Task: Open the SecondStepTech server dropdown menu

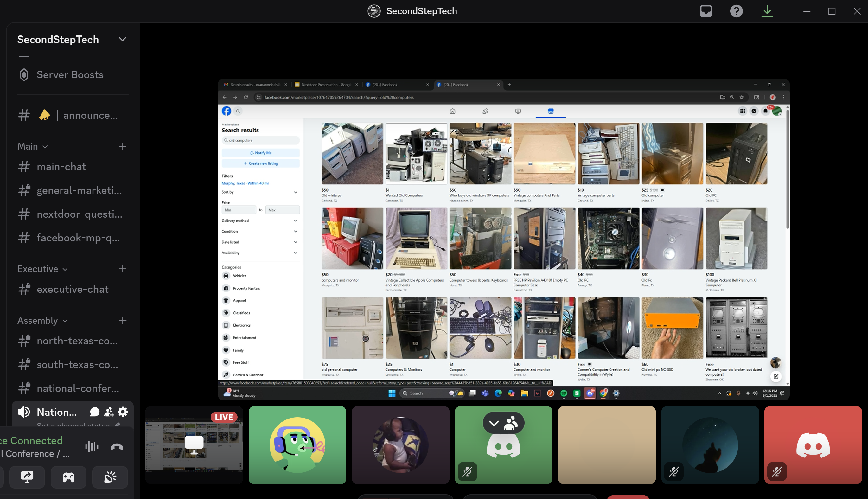Action: [122, 39]
